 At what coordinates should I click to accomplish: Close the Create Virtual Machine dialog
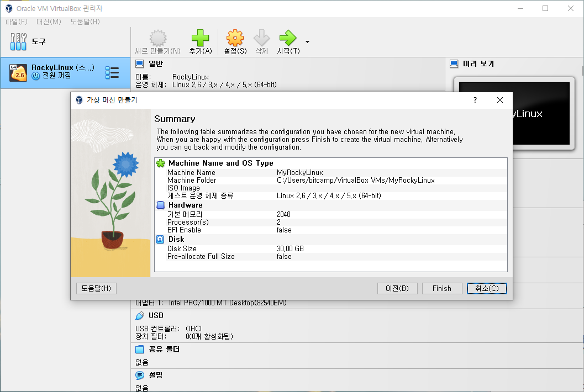[500, 100]
